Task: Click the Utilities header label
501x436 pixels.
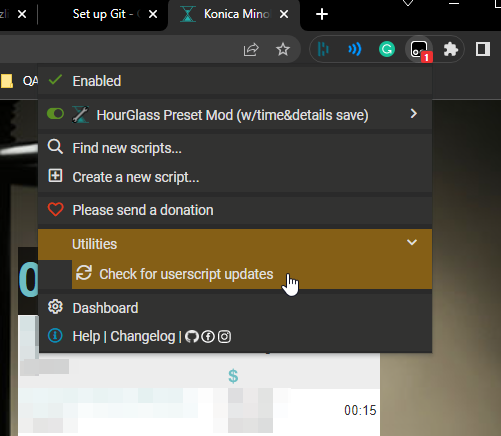Action: click(x=95, y=244)
